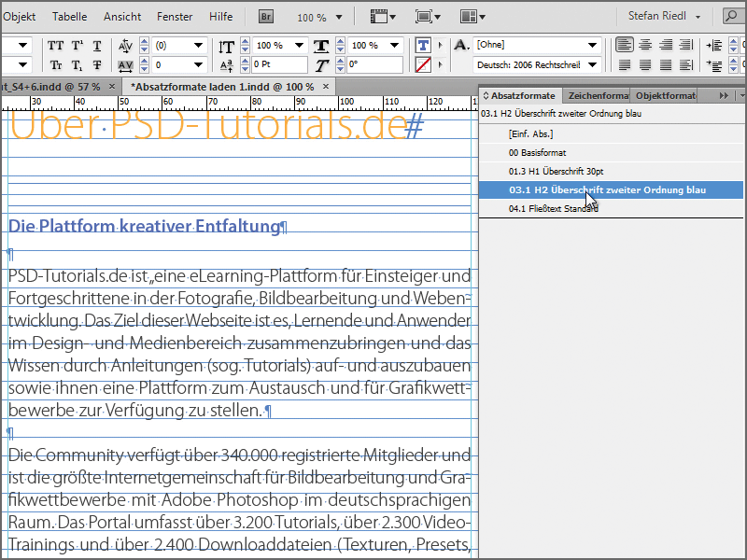Open the Stefan Riedl workspace switcher
Screen dimensions: 747x560
point(664,16)
